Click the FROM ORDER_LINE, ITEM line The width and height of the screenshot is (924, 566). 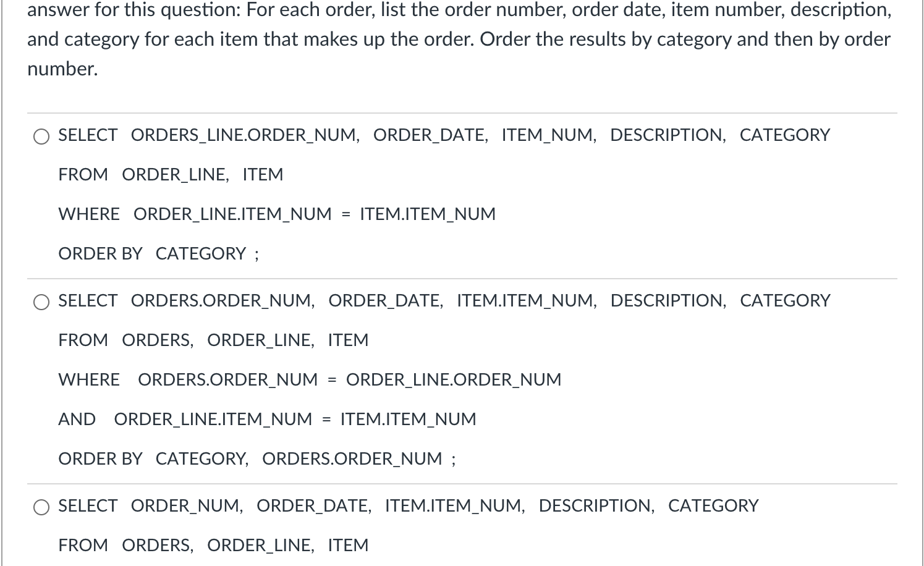(x=170, y=174)
